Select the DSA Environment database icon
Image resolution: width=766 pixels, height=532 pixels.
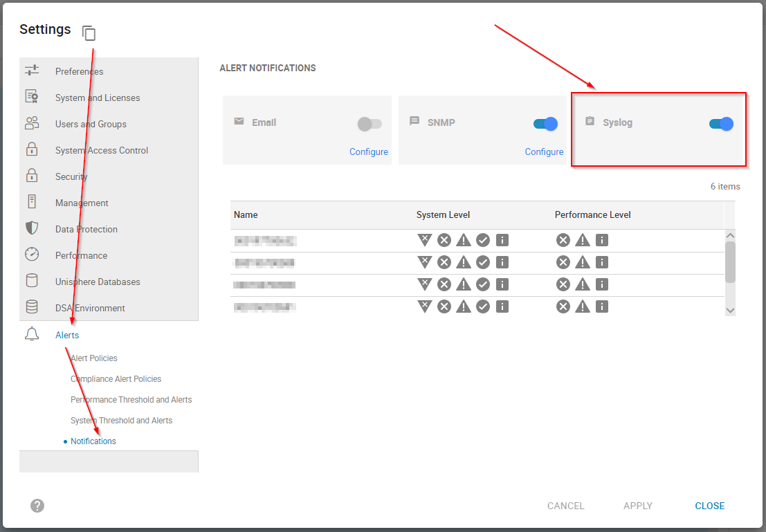[x=32, y=308]
